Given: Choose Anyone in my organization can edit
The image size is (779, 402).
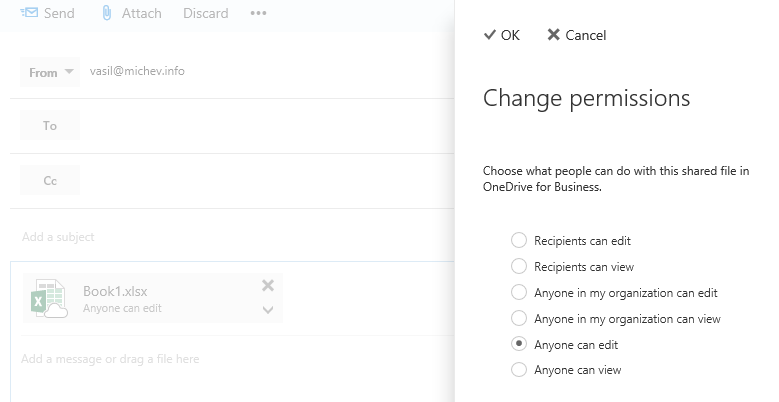Looking at the screenshot, I should [x=518, y=293].
